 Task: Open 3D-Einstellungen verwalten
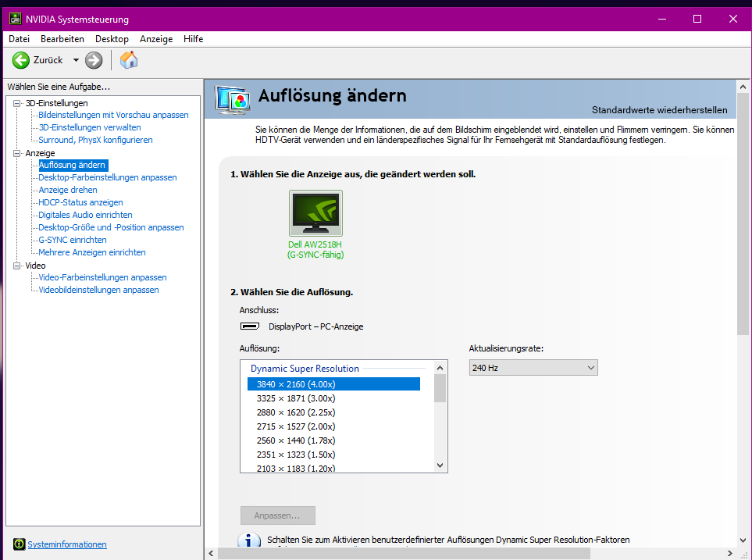pyautogui.click(x=90, y=127)
